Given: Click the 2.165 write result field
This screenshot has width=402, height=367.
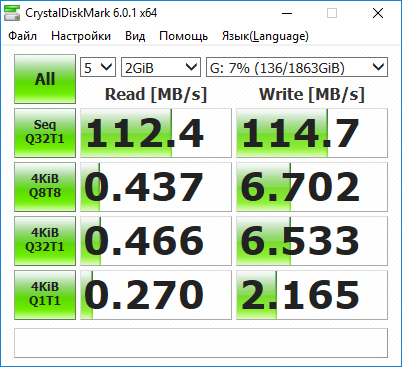Looking at the screenshot, I should 312,295.
